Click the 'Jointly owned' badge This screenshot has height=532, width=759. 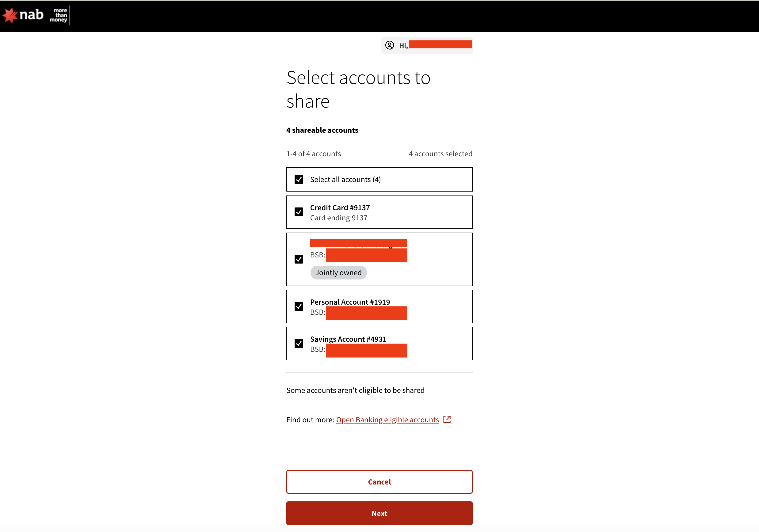pyautogui.click(x=338, y=272)
